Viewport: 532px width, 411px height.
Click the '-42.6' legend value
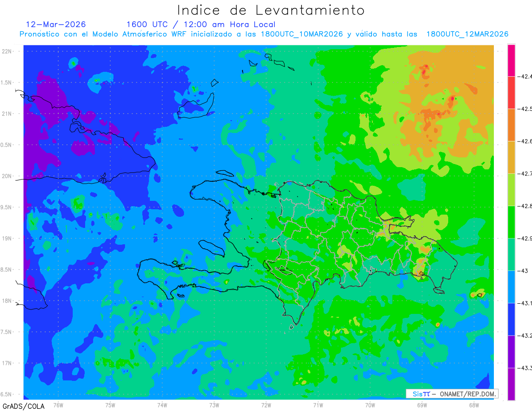point(525,141)
